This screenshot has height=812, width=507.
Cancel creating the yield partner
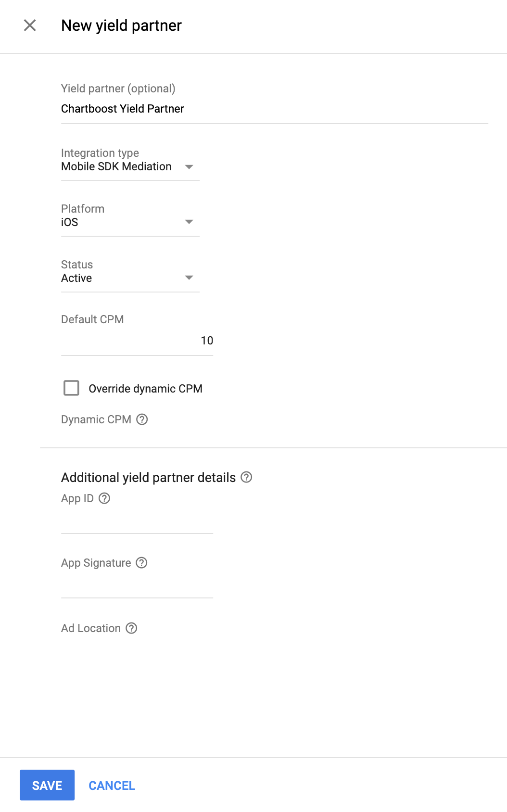[112, 786]
